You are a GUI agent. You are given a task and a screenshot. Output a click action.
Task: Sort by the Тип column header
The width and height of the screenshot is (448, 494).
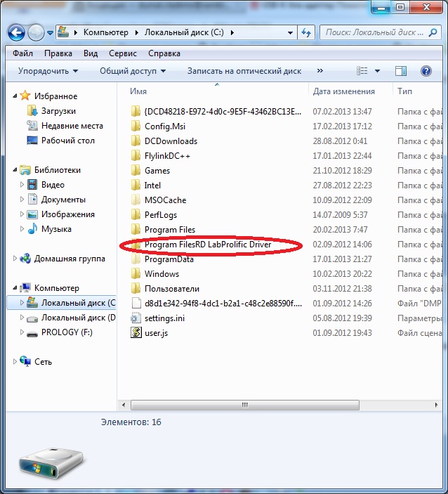tap(404, 91)
